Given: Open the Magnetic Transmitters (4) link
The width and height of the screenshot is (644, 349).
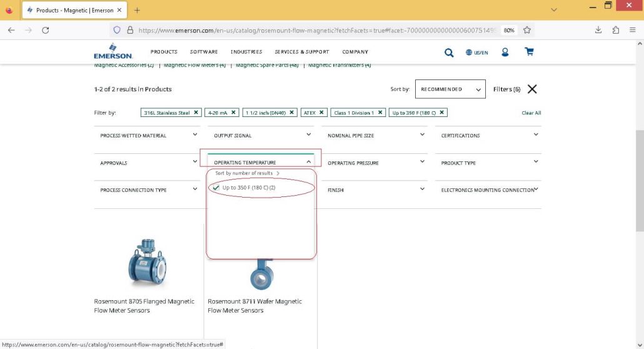Looking at the screenshot, I should click(340, 66).
